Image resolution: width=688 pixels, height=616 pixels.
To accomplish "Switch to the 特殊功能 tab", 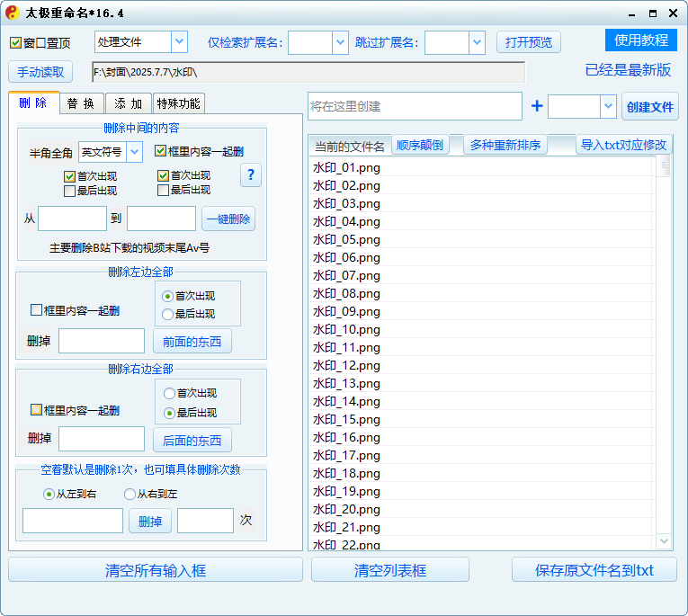I will click(x=179, y=103).
